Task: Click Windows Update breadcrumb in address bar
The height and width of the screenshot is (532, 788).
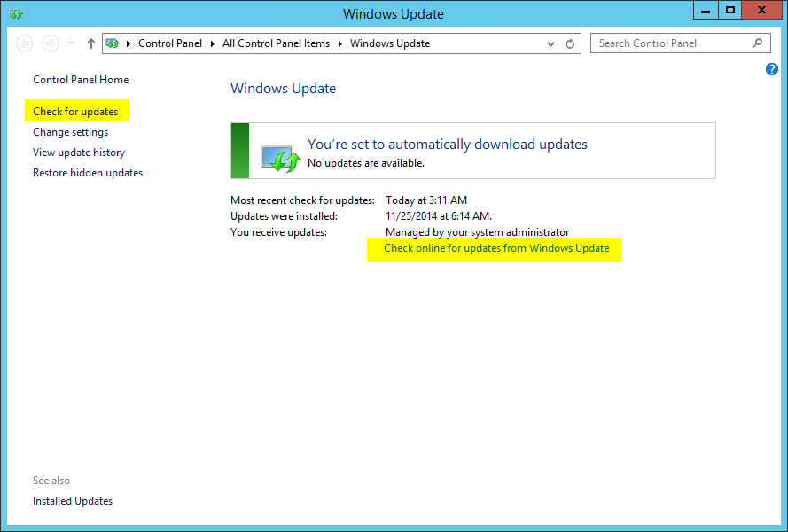Action: [390, 43]
